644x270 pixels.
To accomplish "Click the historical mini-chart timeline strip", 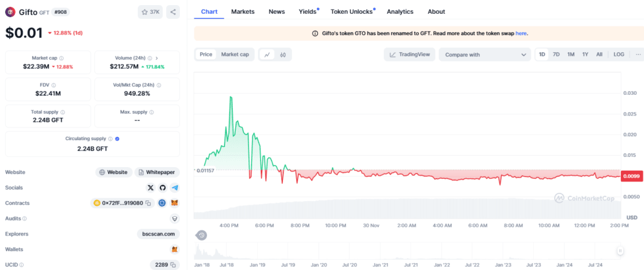I will pos(407,251).
